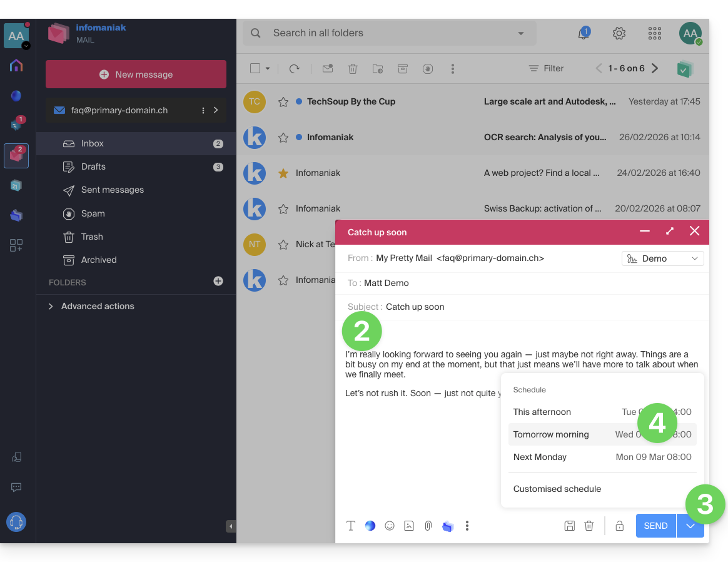The height and width of the screenshot is (562, 728).
Task: Expand the Advanced actions section
Action: [x=98, y=306]
